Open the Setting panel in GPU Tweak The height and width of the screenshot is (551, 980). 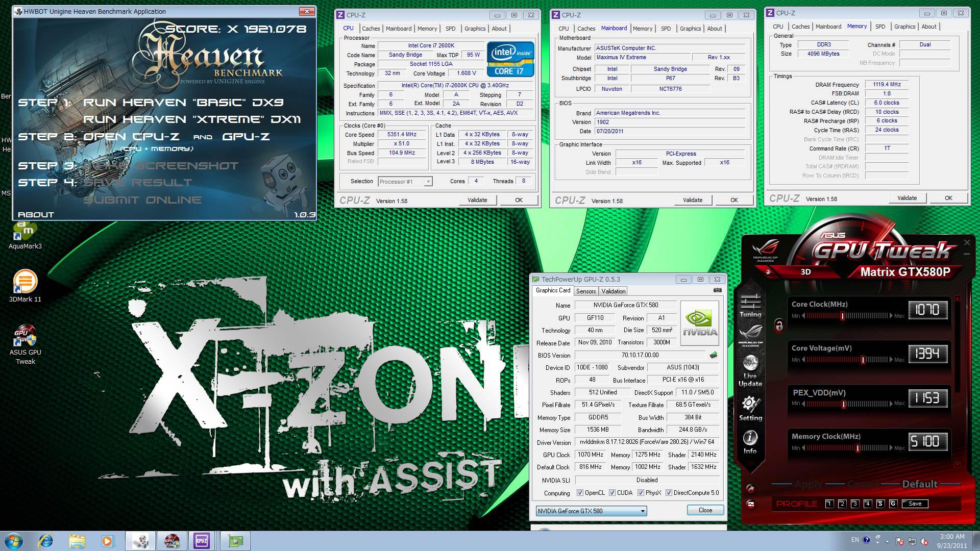click(750, 409)
